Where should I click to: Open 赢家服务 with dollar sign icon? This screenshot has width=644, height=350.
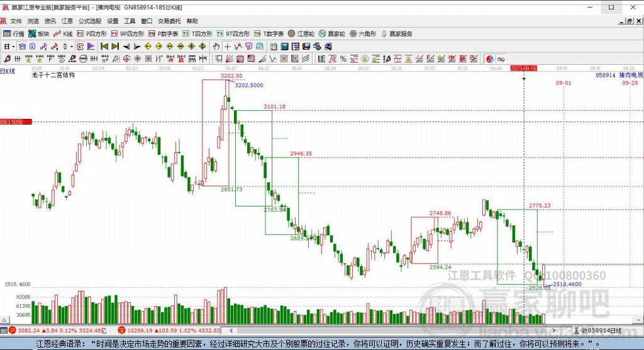(x=396, y=34)
